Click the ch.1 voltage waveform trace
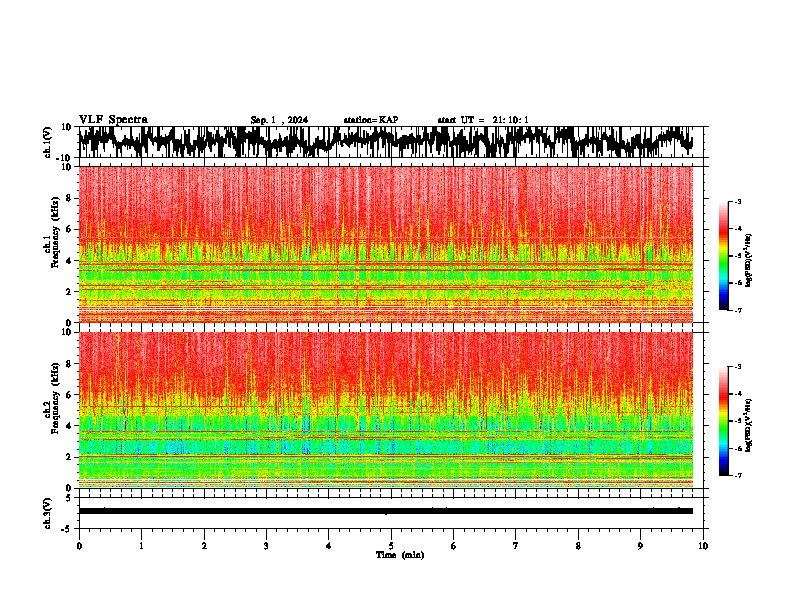This screenshot has width=792, height=612. [386, 142]
